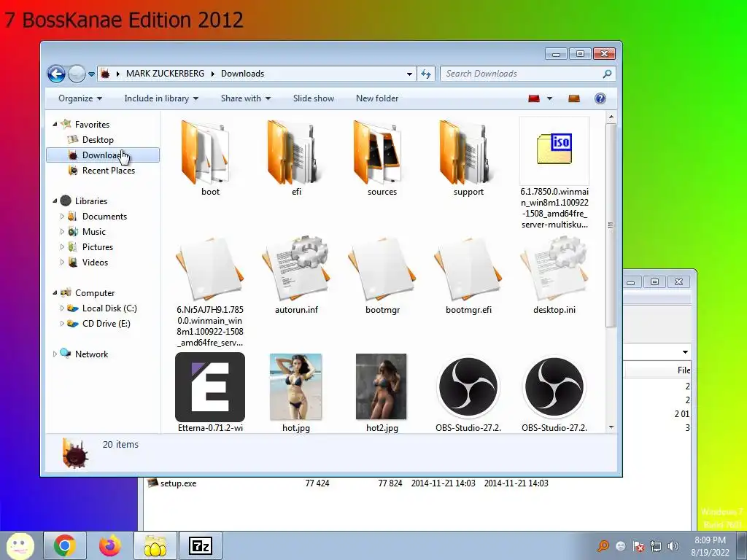Launch Google Chrome from taskbar
Image resolution: width=747 pixels, height=560 pixels.
pyautogui.click(x=64, y=545)
